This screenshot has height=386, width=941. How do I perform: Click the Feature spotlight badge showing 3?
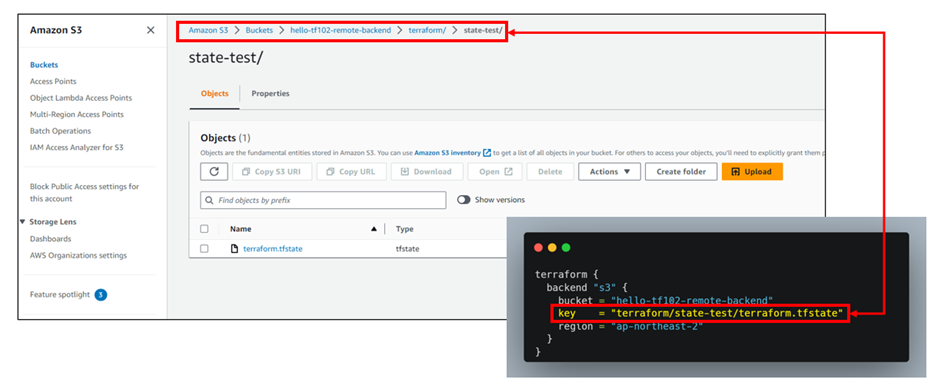[x=101, y=295]
